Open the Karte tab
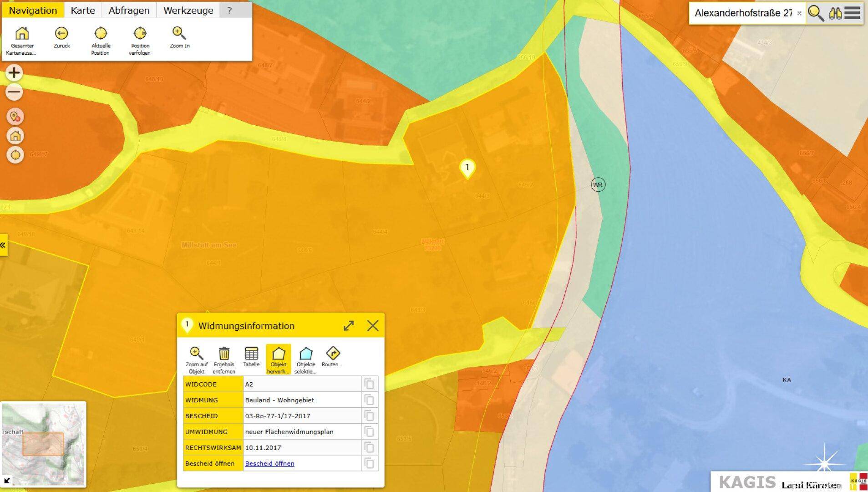868x492 pixels. click(x=83, y=10)
